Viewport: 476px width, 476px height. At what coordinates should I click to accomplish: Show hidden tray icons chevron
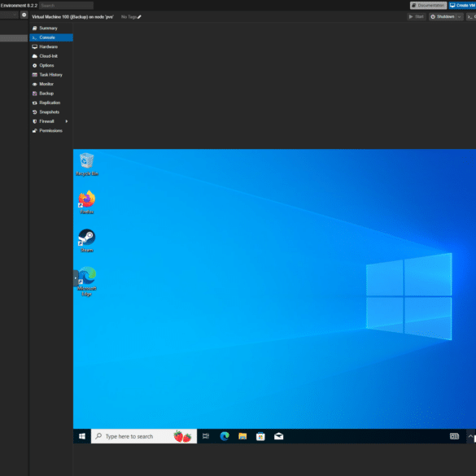pos(470,436)
